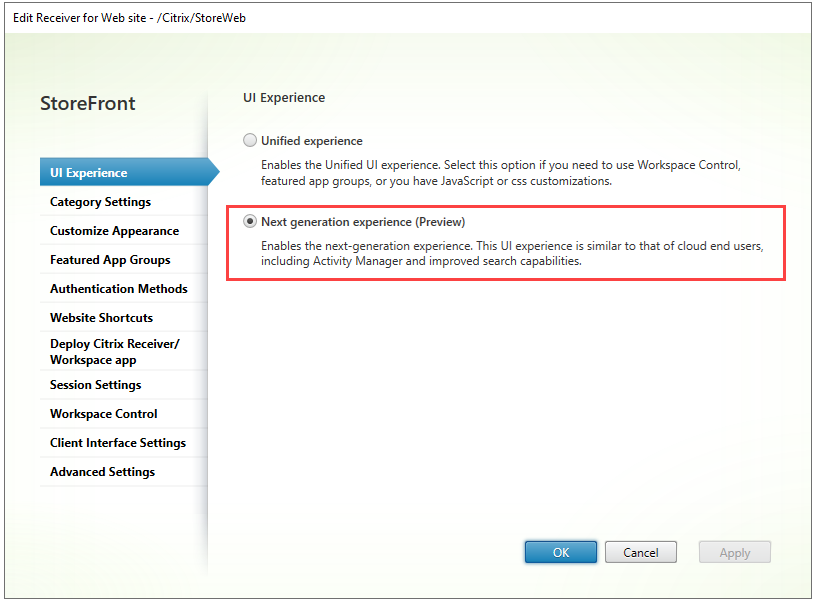Image resolution: width=816 pixels, height=605 pixels.
Task: Select Next generation experience (Preview) option
Action: point(250,222)
